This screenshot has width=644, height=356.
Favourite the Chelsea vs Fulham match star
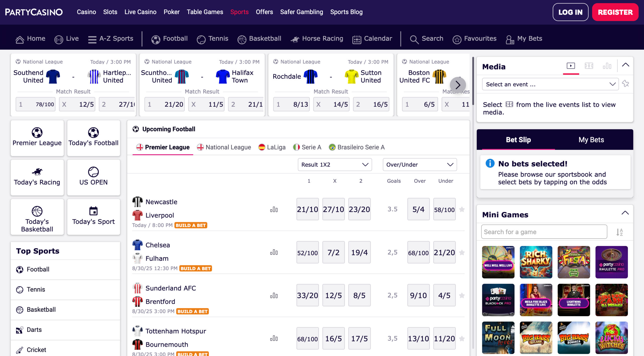pyautogui.click(x=462, y=252)
